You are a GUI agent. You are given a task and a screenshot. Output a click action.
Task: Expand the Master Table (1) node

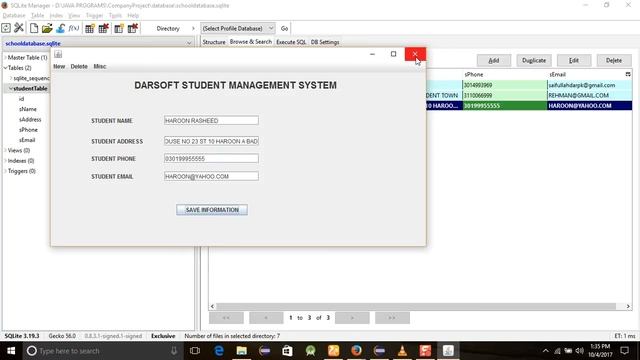click(x=5, y=58)
